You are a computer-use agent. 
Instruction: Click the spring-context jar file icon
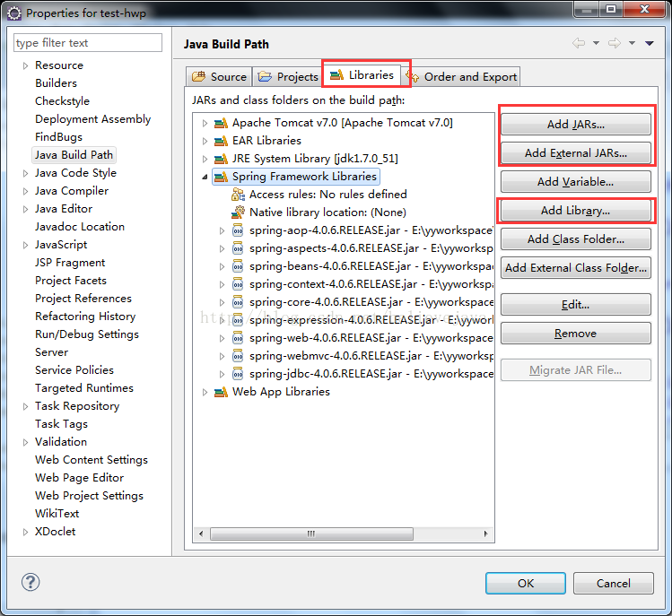(238, 284)
